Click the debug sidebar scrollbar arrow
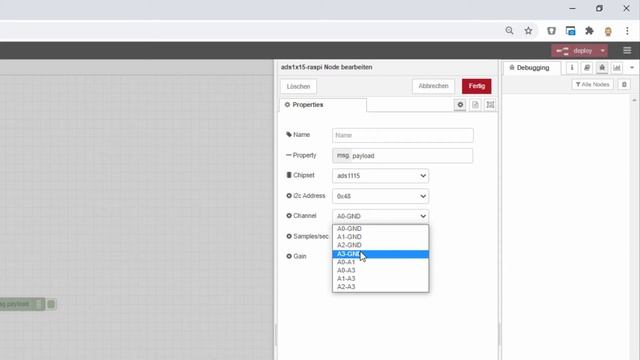The height and width of the screenshot is (360, 640). (634, 100)
